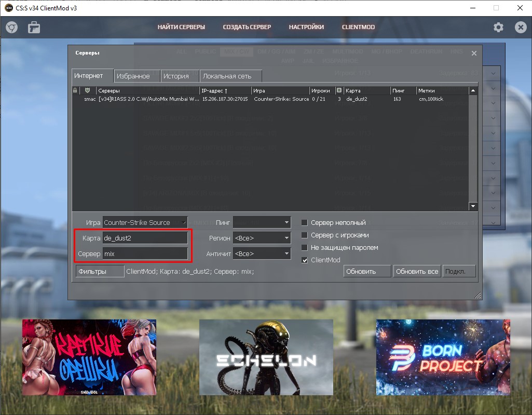The width and height of the screenshot is (532, 415).
Task: Click the server list vertical scrollbar
Action: (x=472, y=148)
